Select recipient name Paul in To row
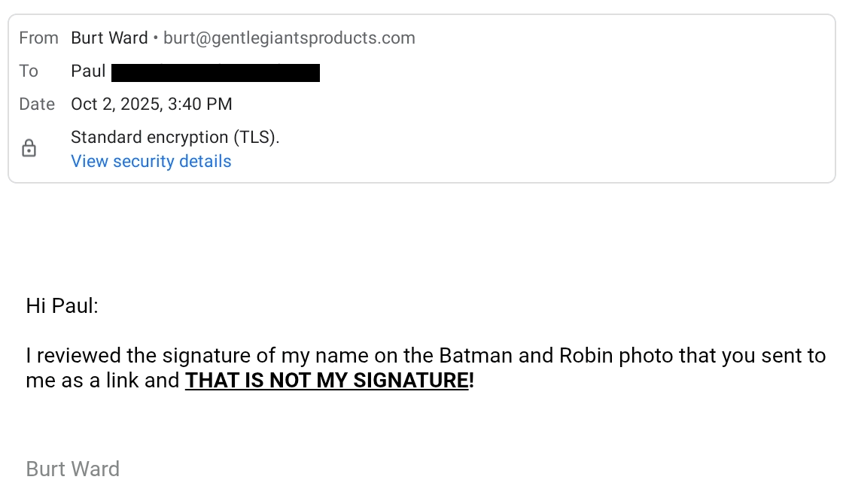 tap(88, 71)
